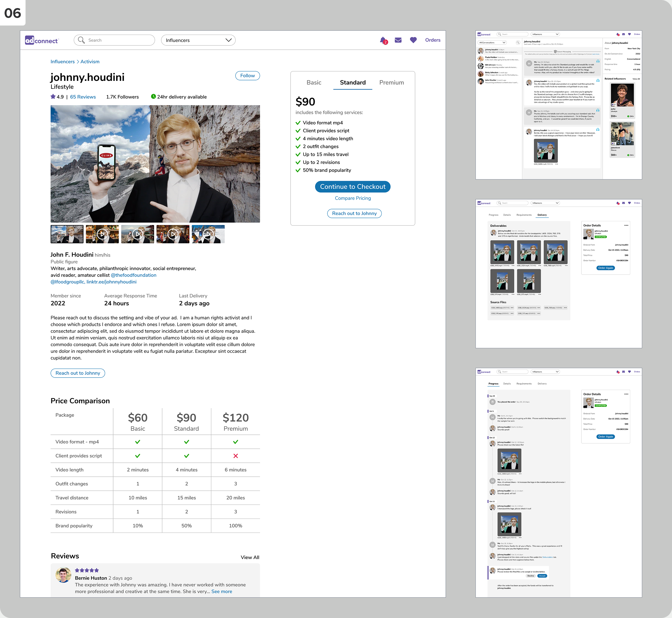Open three-dot menu for GSB_1024.mp4 deliverable

coord(539,265)
